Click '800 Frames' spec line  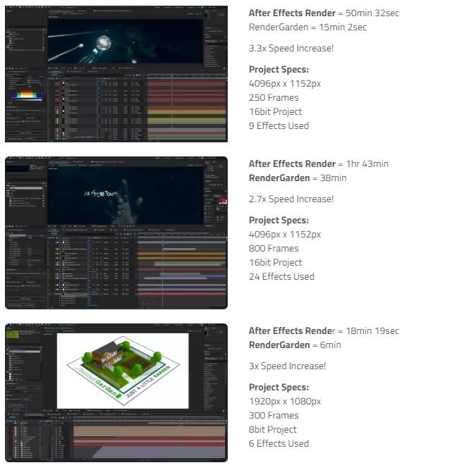(x=274, y=249)
